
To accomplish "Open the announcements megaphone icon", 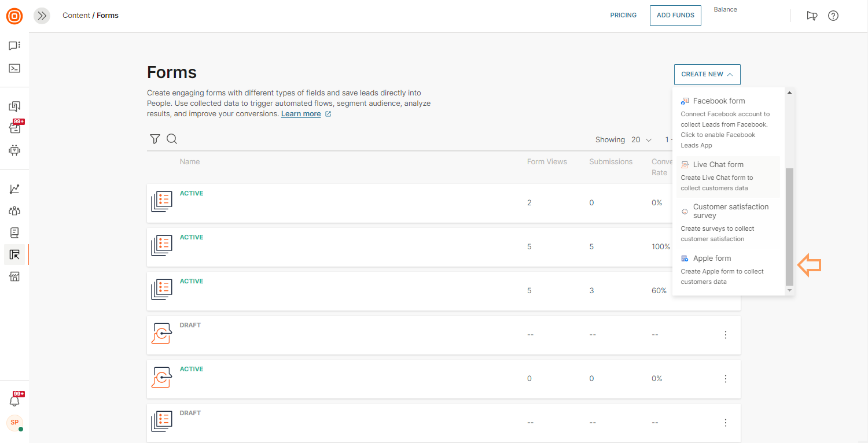I will (812, 16).
